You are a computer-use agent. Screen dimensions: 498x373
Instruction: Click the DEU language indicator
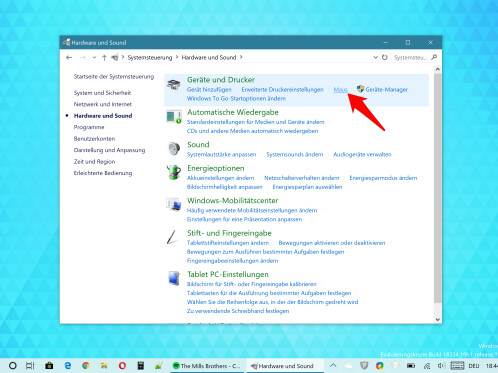click(473, 366)
